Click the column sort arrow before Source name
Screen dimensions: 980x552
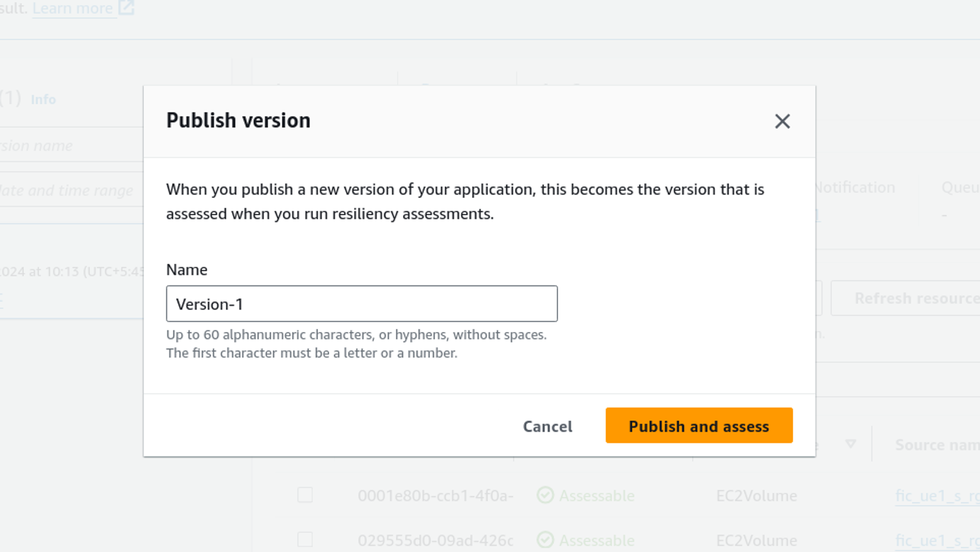tap(851, 444)
